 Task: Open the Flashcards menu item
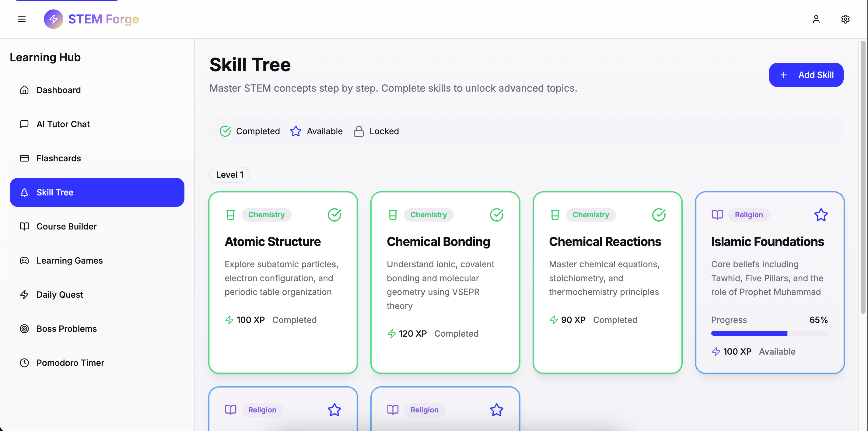point(59,158)
